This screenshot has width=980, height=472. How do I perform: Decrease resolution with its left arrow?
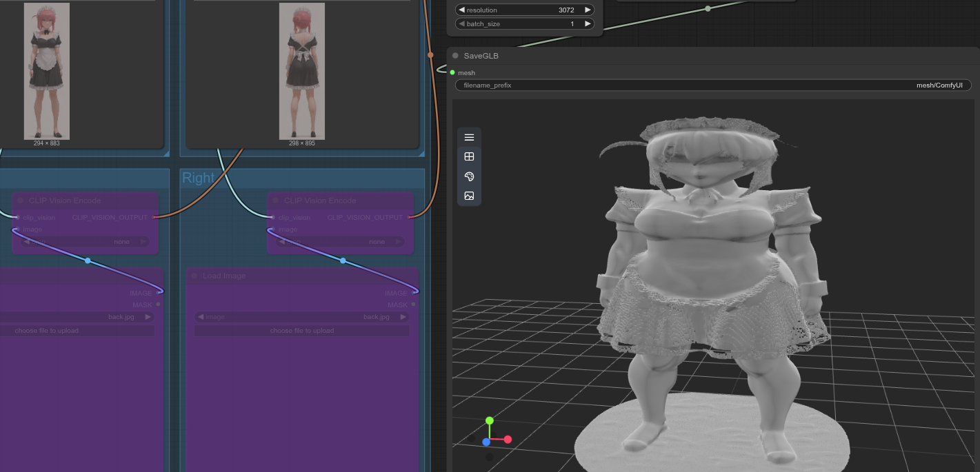coord(461,10)
